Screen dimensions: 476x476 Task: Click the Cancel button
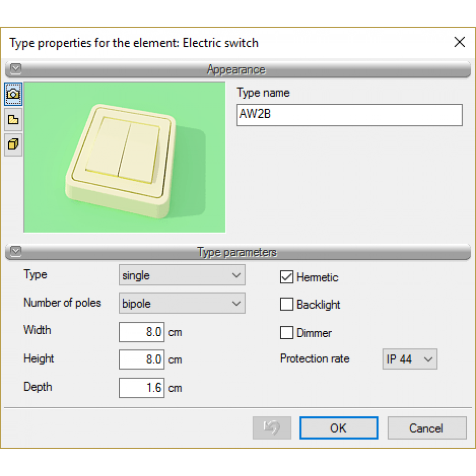point(427,428)
